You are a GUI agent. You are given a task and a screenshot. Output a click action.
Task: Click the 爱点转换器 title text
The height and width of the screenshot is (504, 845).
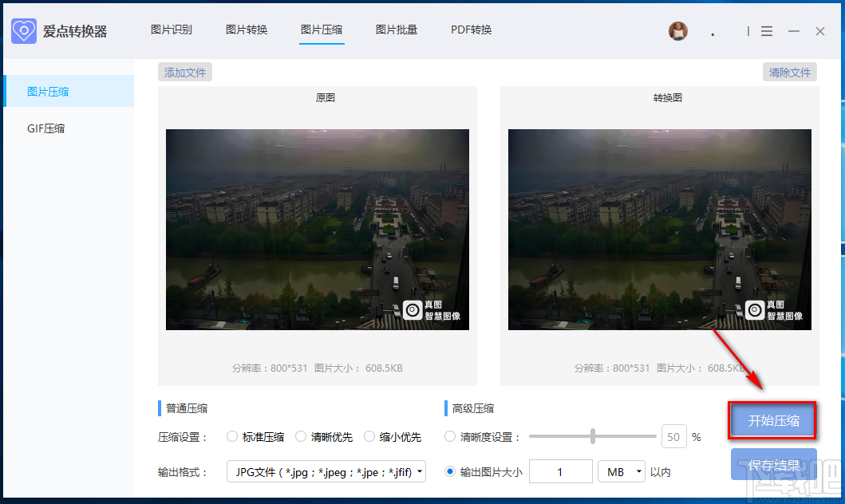point(75,31)
